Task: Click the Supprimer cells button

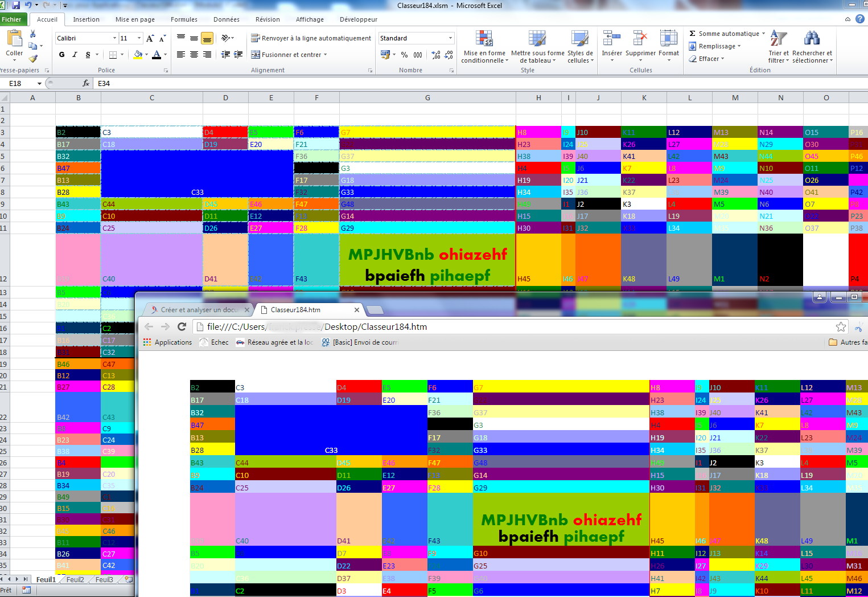Action: point(641,46)
